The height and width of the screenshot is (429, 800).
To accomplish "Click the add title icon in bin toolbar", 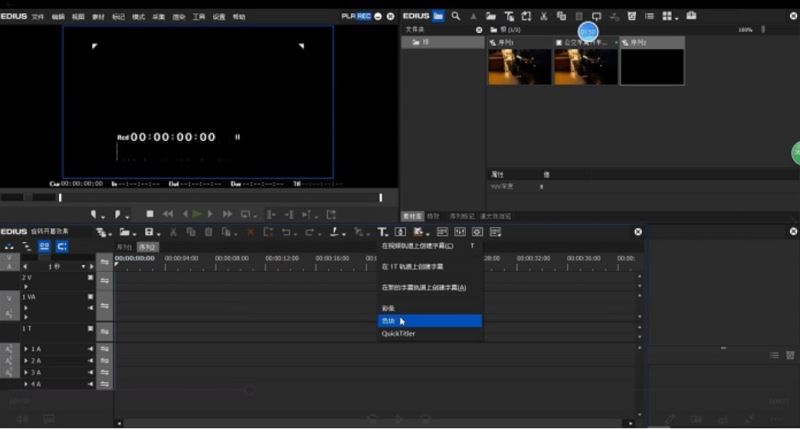I will (509, 16).
